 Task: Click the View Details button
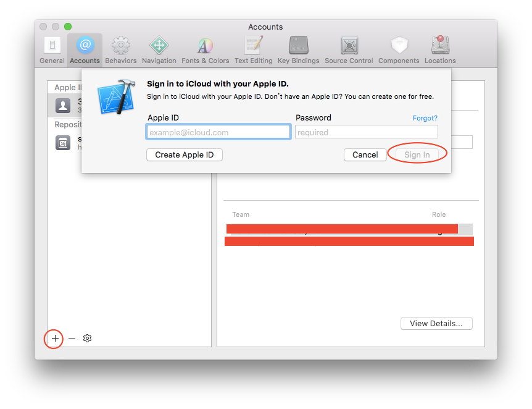click(436, 323)
